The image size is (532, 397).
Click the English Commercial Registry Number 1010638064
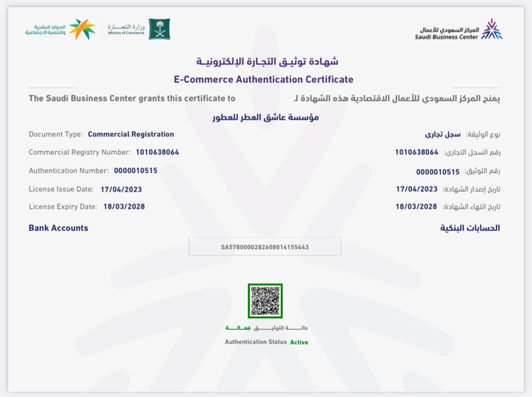pos(157,152)
